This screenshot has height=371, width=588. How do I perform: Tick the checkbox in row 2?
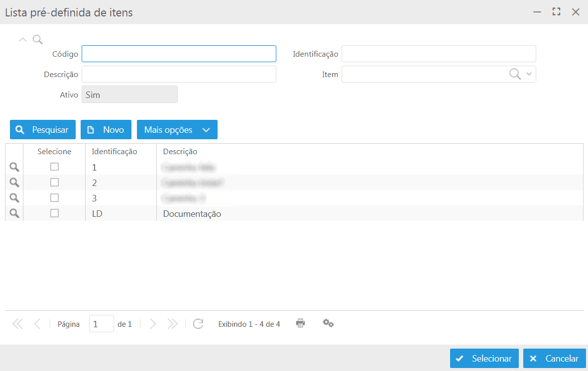[55, 182]
